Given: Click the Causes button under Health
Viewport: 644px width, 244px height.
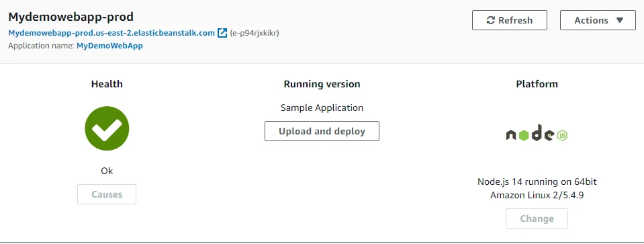Looking at the screenshot, I should coord(107,194).
